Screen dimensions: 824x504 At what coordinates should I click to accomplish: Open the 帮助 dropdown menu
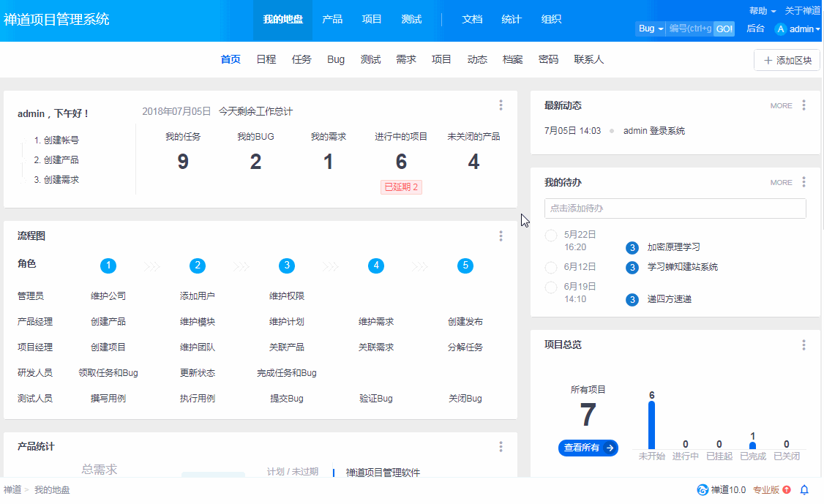click(762, 11)
